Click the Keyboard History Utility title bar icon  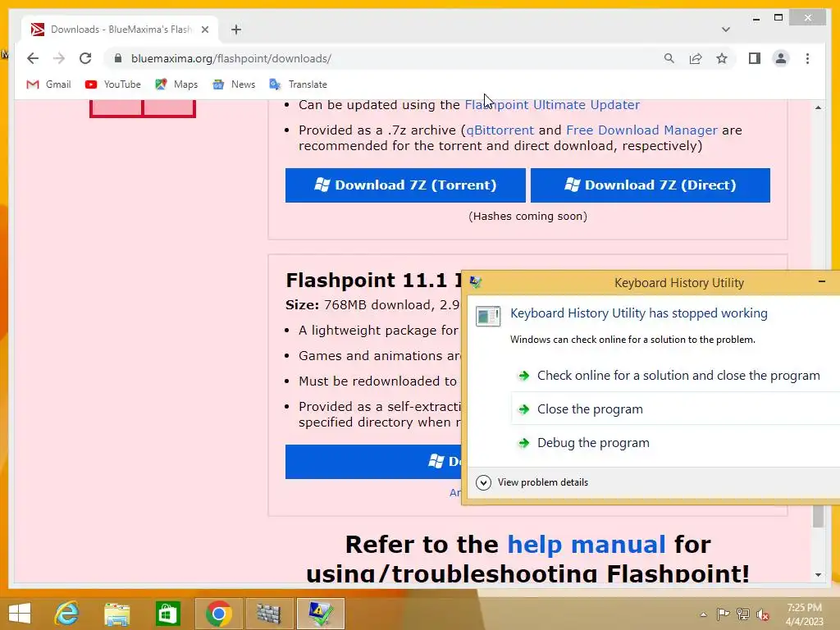pyautogui.click(x=475, y=282)
